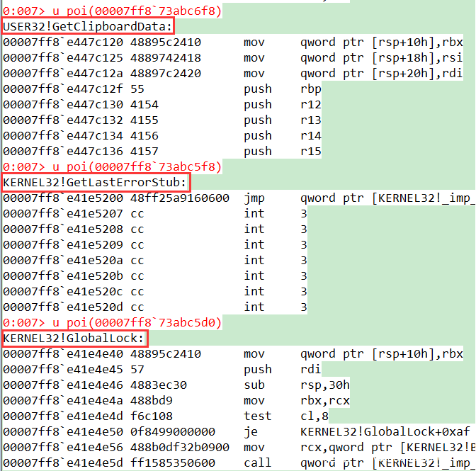The image size is (476, 471).
Task: Click operand 'KERNEL32!GlobalLock+0xaf'
Action: tap(385, 432)
